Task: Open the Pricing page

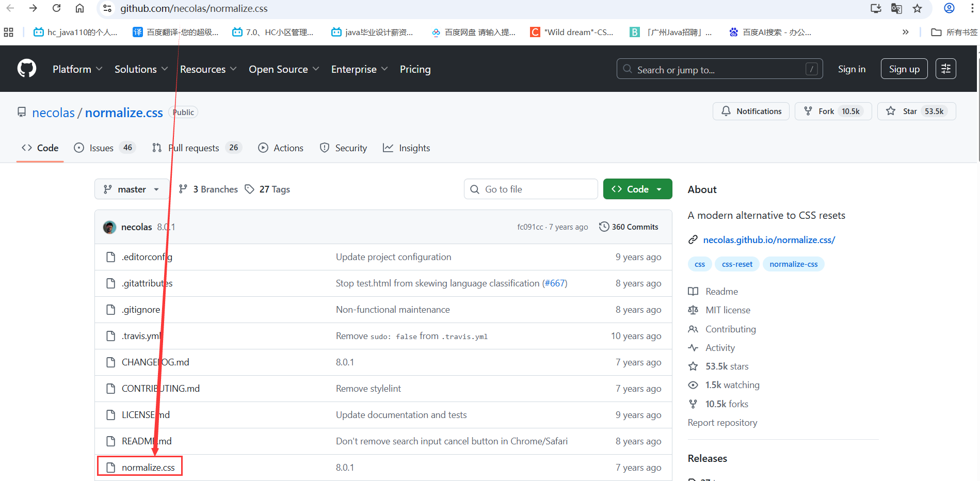Action: pos(415,69)
